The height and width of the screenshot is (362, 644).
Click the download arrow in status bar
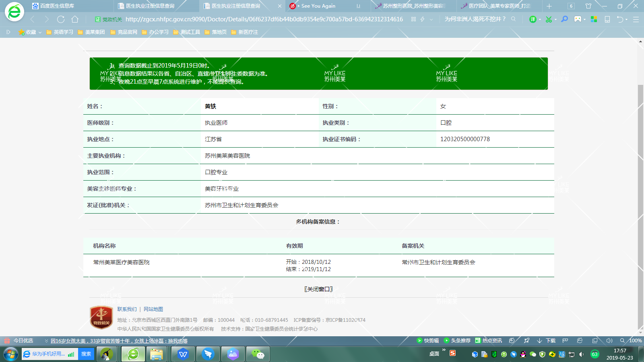coord(540,341)
